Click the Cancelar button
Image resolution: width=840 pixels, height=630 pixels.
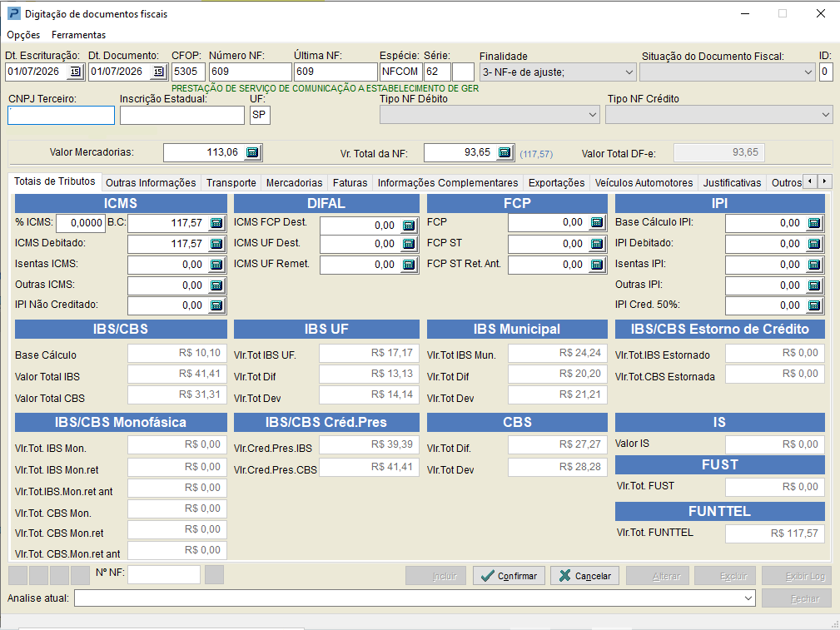(x=584, y=576)
